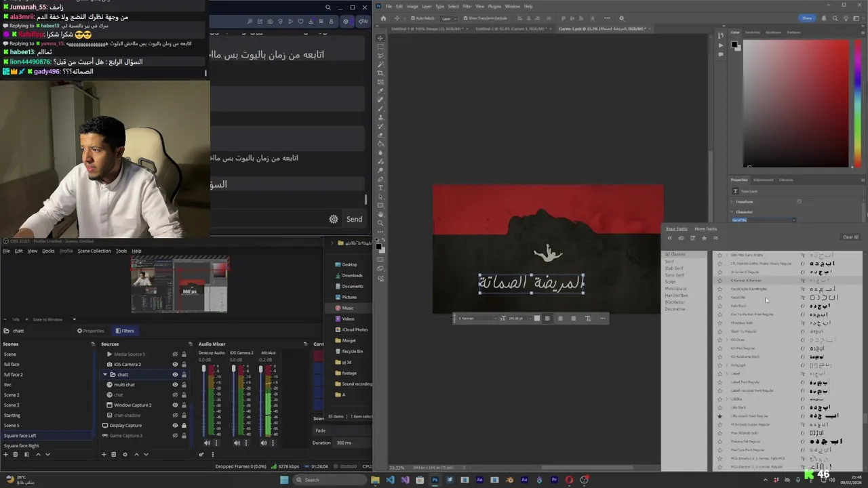This screenshot has width=868, height=488.
Task: Favorite the K Kamran font star
Action: click(x=719, y=281)
